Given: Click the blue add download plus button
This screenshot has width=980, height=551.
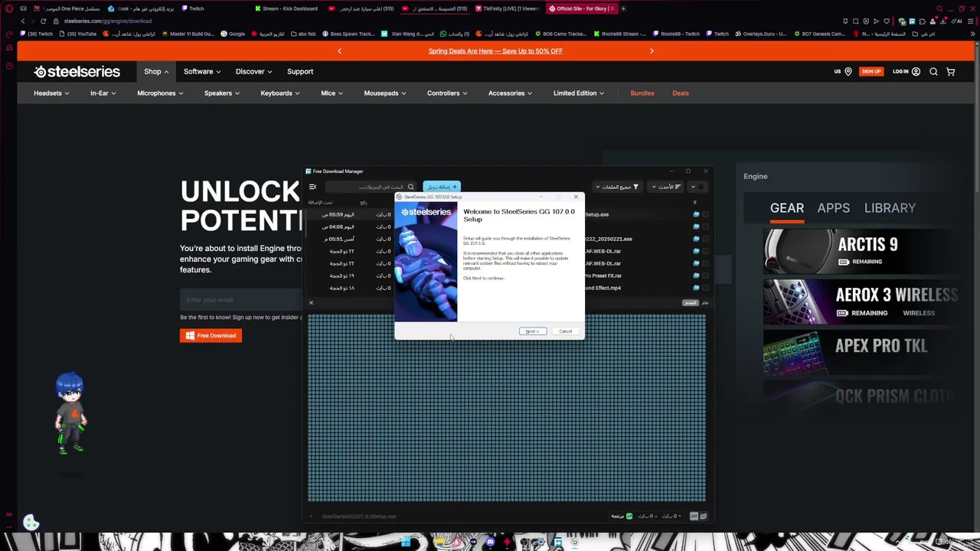Looking at the screenshot, I should [x=442, y=187].
